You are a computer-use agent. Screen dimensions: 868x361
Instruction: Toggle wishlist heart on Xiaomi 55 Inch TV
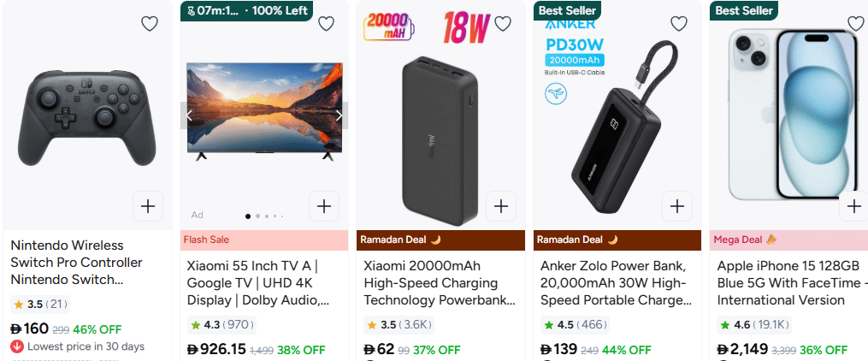[326, 24]
